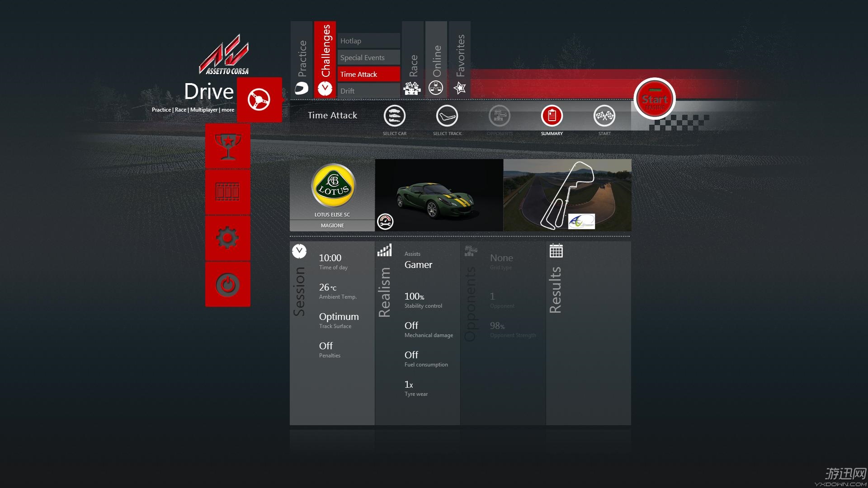Click the Select Car step icon
Viewport: 868px width, 488px height.
[394, 116]
